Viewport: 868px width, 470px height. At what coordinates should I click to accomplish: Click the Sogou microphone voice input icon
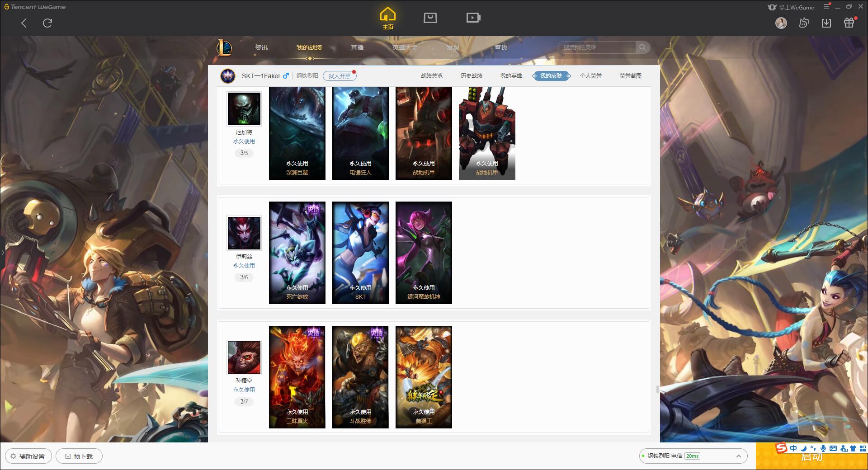click(x=823, y=448)
